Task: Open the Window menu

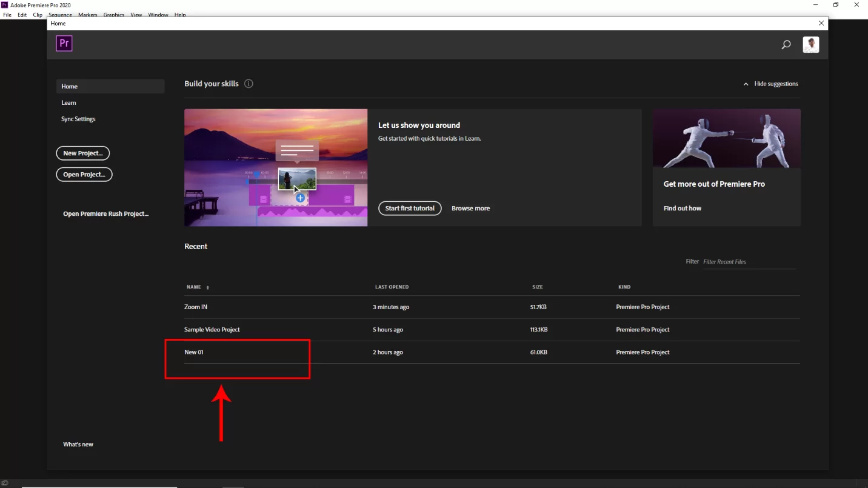Action: tap(159, 15)
